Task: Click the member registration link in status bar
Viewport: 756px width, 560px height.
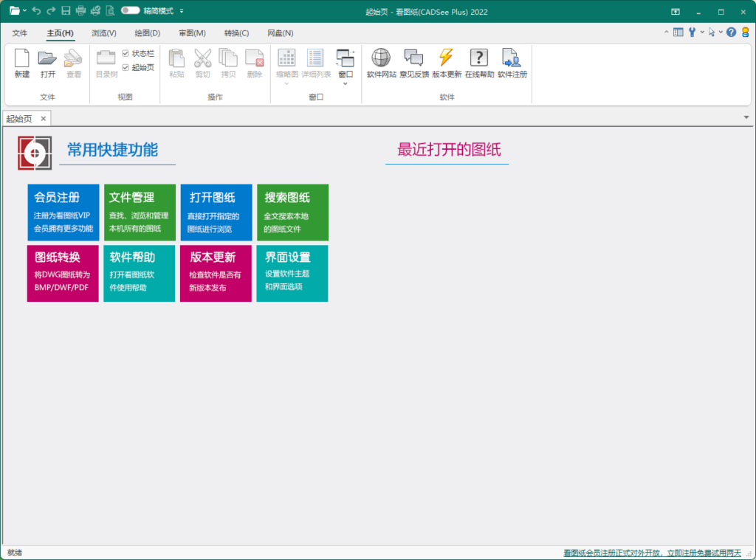Action: tap(652, 553)
